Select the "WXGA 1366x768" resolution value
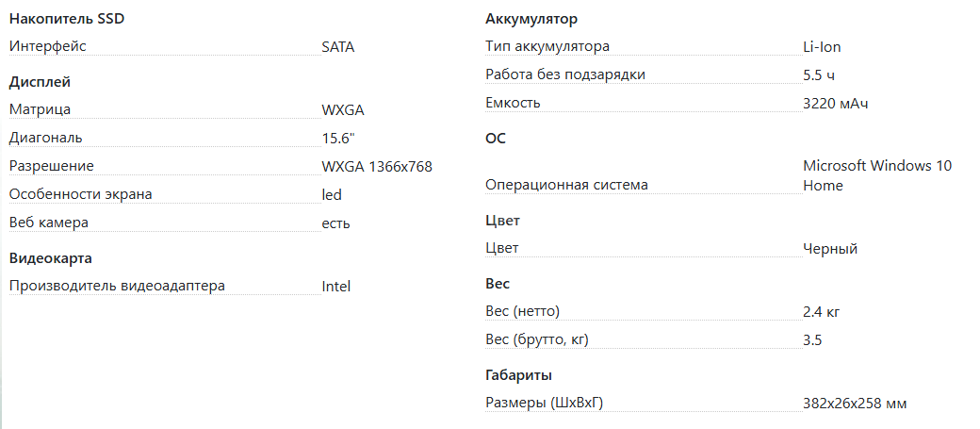 click(x=377, y=167)
